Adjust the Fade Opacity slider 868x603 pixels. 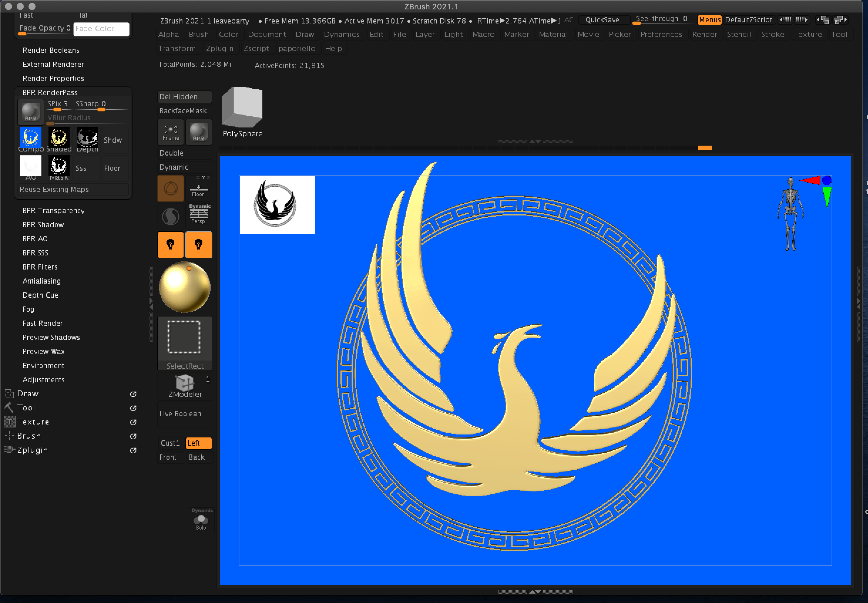[45, 29]
